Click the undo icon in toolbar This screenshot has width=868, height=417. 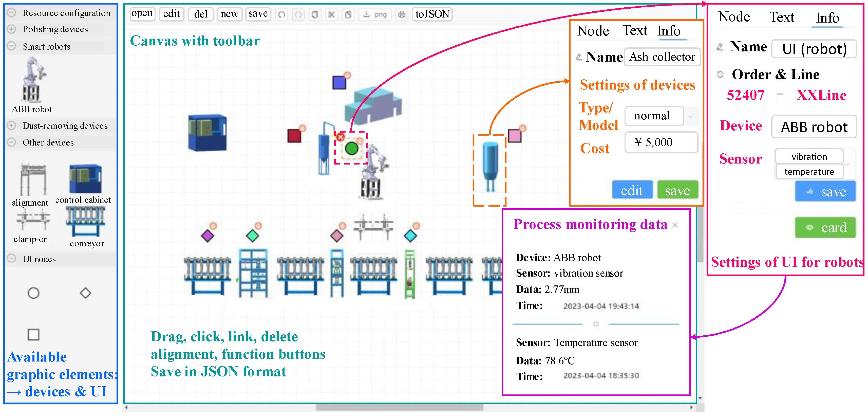coord(282,14)
